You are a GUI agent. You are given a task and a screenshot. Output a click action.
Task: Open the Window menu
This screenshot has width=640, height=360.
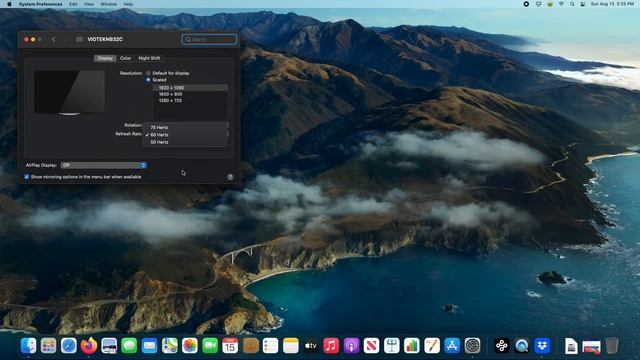click(109, 4)
